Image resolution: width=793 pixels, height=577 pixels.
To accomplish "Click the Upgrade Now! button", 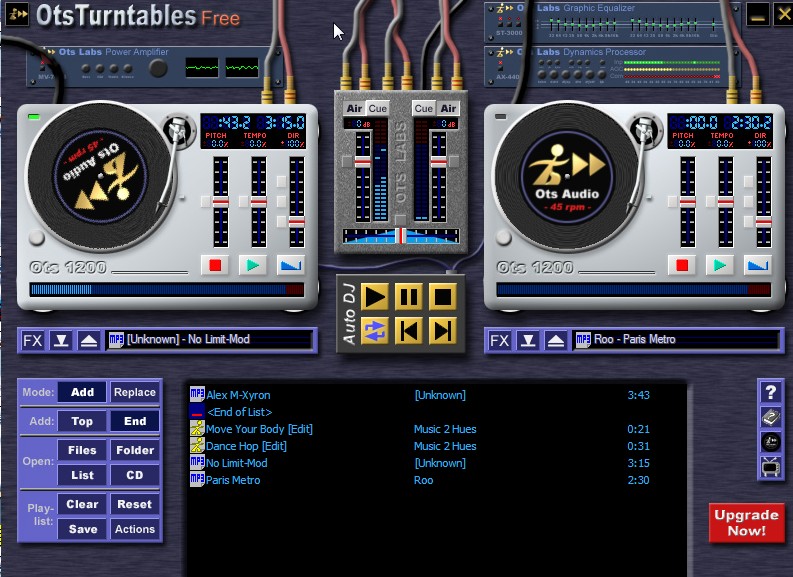I will coord(746,523).
